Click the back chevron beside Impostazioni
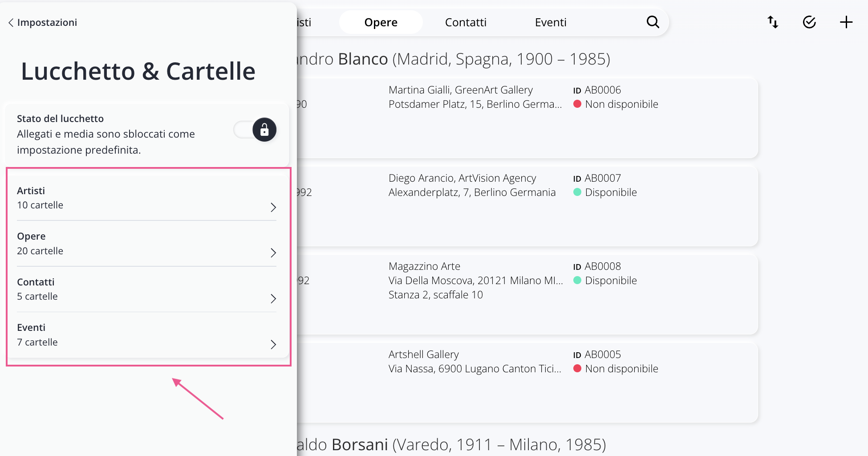868x456 pixels. (x=11, y=23)
